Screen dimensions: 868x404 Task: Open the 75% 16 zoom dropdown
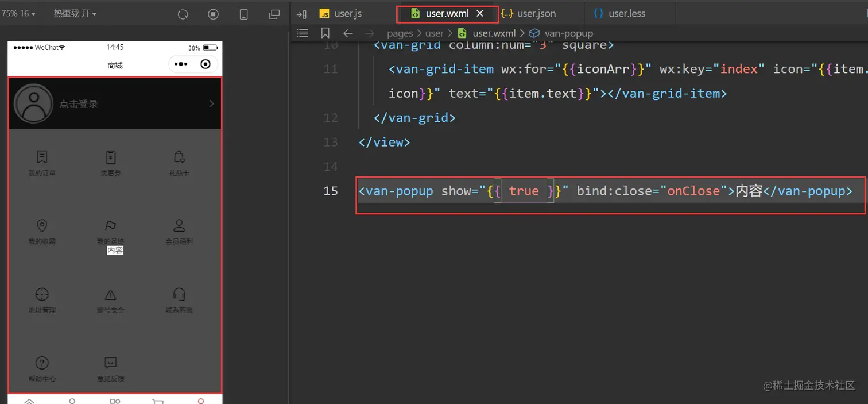pyautogui.click(x=18, y=13)
